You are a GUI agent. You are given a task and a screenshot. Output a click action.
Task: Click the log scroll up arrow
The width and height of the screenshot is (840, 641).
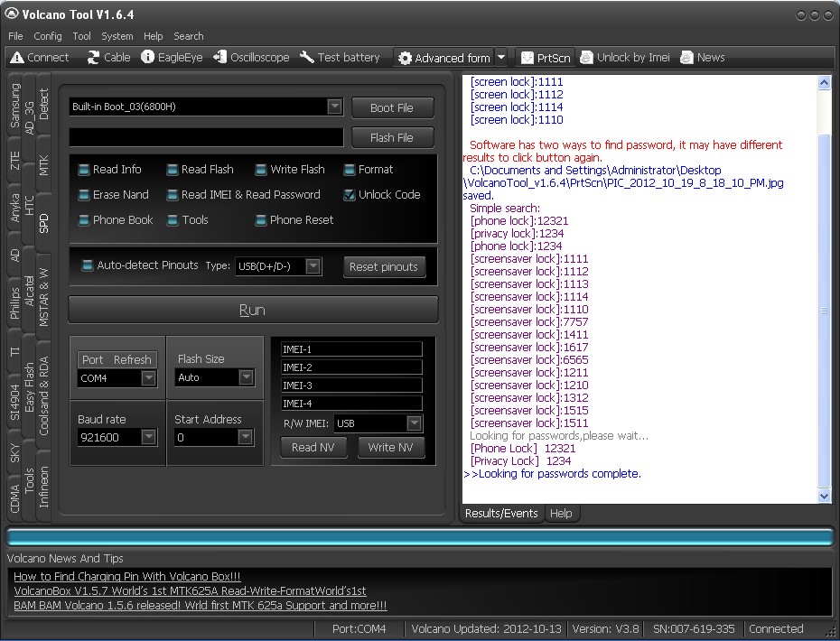pyautogui.click(x=825, y=82)
